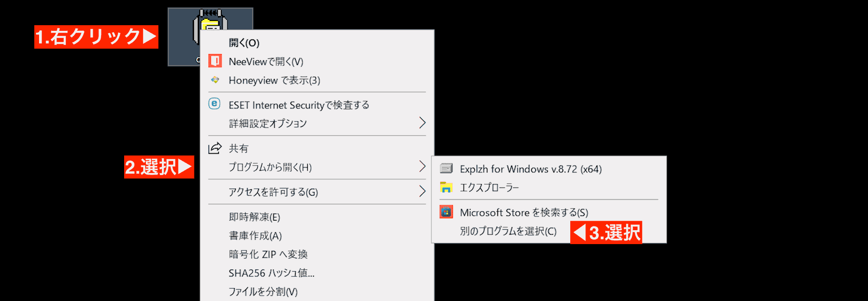This screenshot has height=301, width=868.
Task: Click the Explzh application icon
Action: pyautogui.click(x=446, y=169)
